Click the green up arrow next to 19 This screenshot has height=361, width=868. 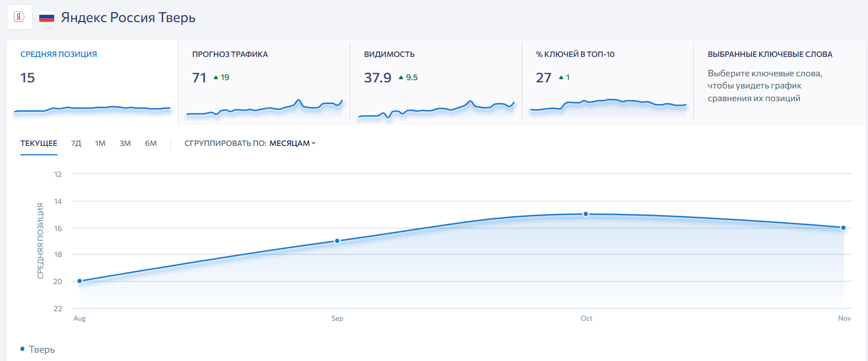tap(216, 78)
